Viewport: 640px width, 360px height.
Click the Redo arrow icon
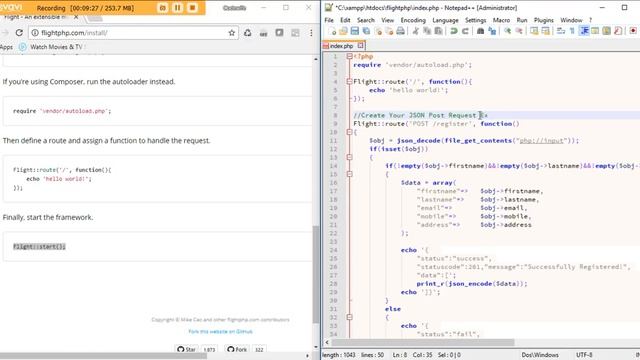click(x=465, y=31)
